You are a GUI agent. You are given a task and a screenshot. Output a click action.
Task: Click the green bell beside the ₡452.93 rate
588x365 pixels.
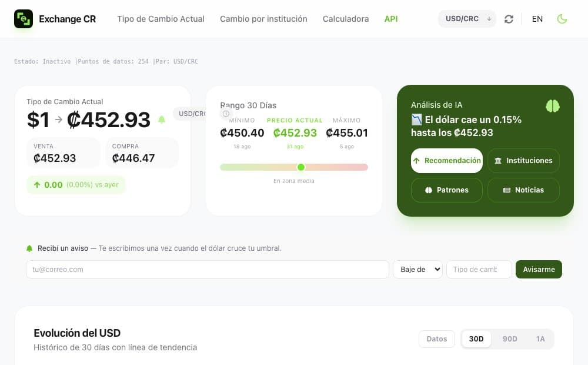pos(162,120)
